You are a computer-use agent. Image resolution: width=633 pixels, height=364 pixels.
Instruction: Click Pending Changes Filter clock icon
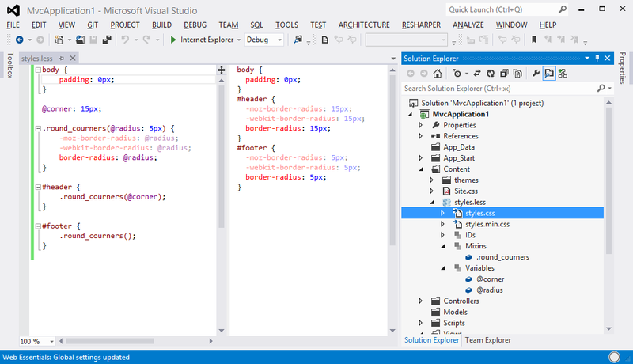457,74
